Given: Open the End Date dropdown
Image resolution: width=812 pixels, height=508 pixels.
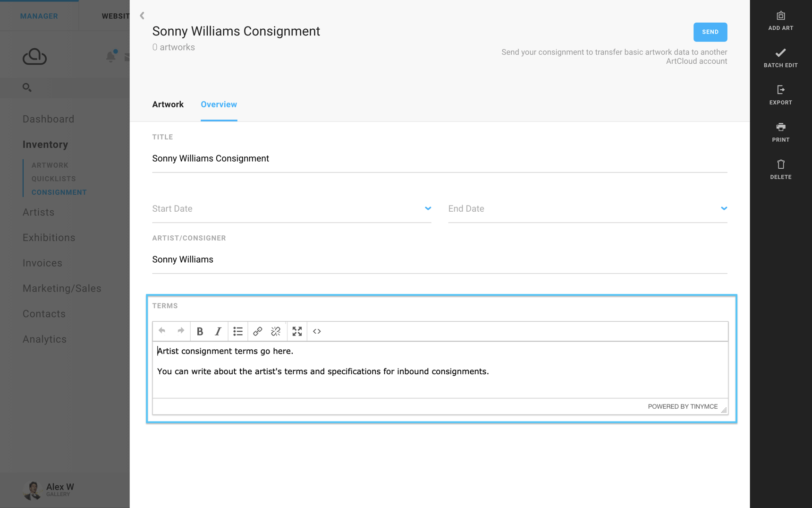Looking at the screenshot, I should tap(724, 208).
